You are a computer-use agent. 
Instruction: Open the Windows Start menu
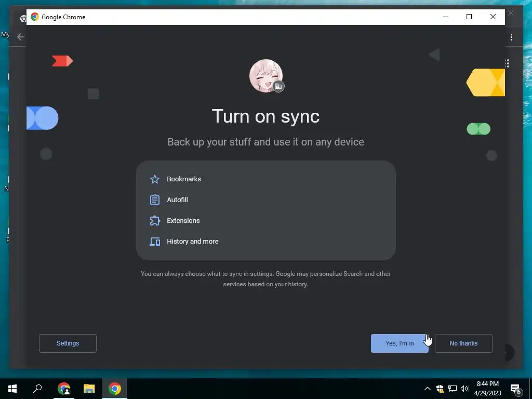(x=12, y=389)
